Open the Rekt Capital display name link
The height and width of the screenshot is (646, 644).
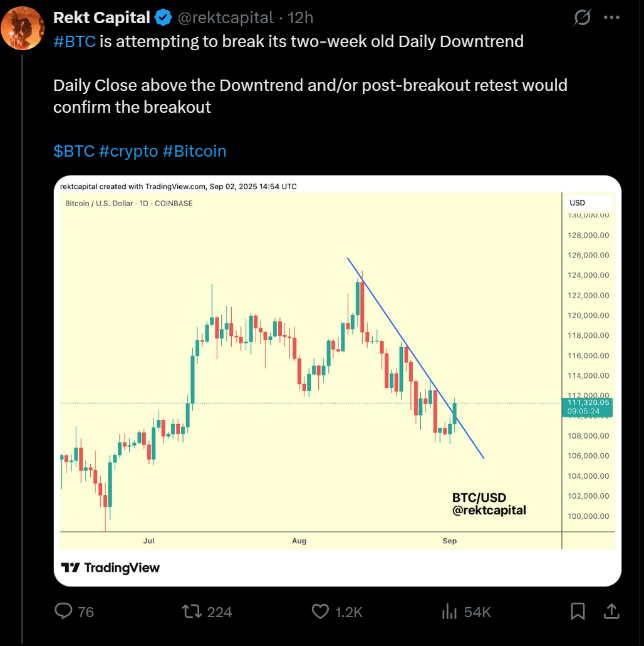[101, 18]
